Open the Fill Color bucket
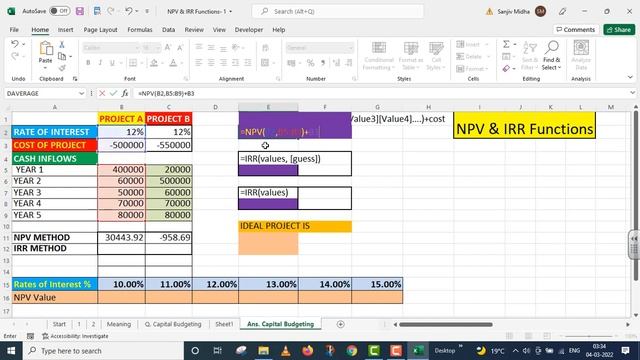 point(154,63)
